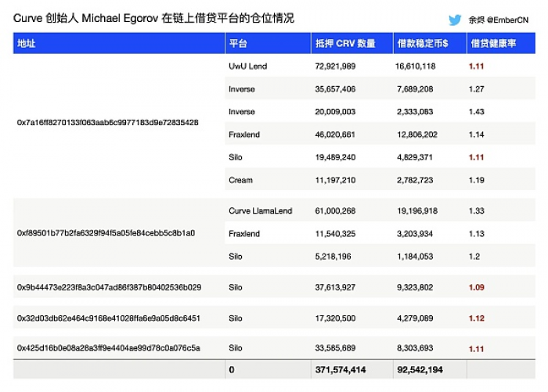Image resolution: width=548 pixels, height=392 pixels.
Task: Click the borrowed amount 1,184,053
Action: [415, 257]
